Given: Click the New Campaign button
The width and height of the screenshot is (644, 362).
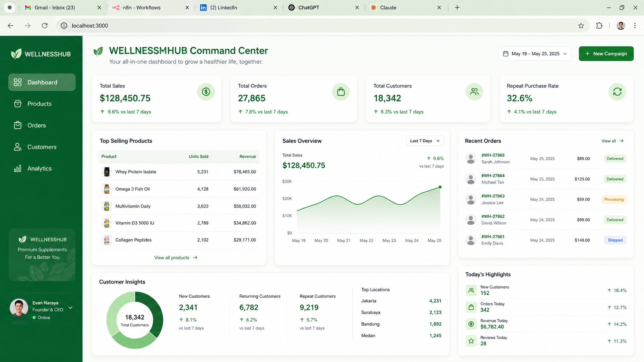Looking at the screenshot, I should pyautogui.click(x=606, y=54).
